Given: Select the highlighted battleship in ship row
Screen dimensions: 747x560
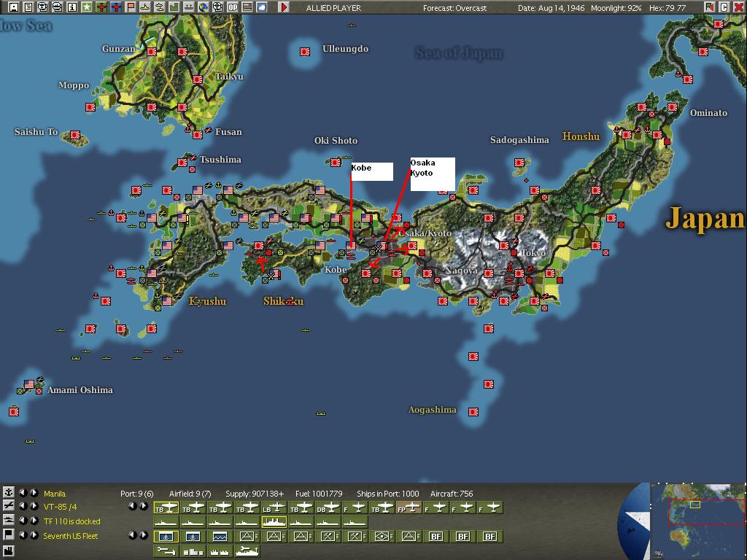Looking at the screenshot, I should (x=274, y=522).
